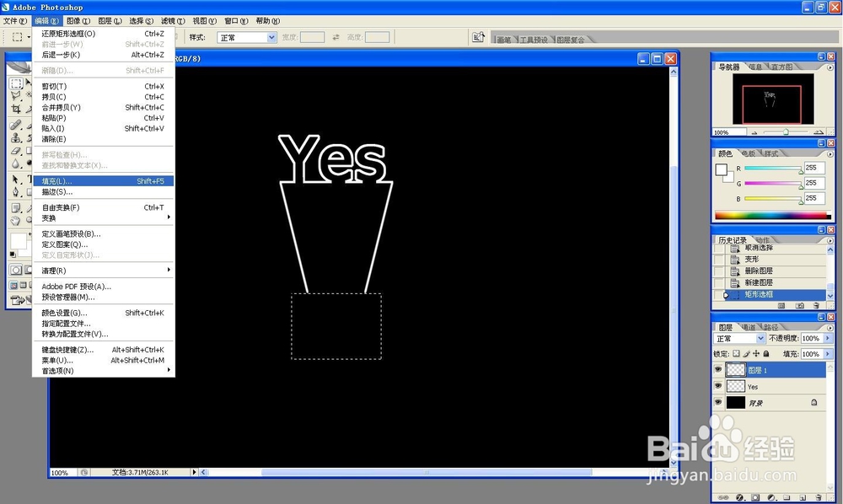The width and height of the screenshot is (843, 504).
Task: Hide the 背景 layer eye icon
Action: [718, 402]
